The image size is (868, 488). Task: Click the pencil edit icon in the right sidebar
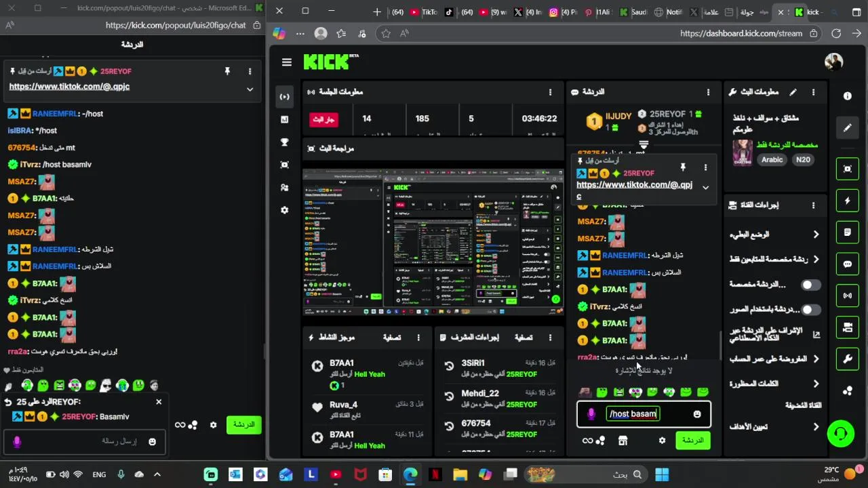click(x=847, y=127)
